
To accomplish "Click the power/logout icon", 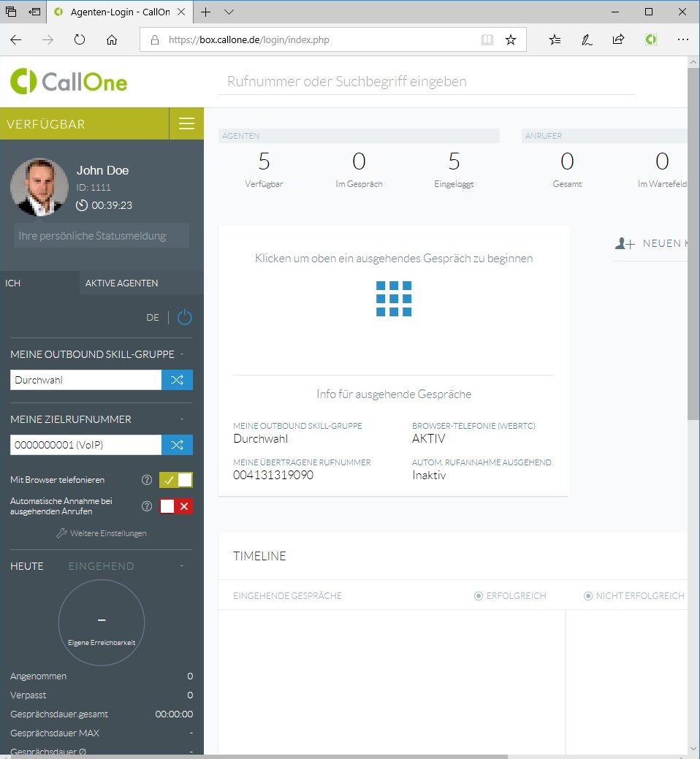I will 184,317.
